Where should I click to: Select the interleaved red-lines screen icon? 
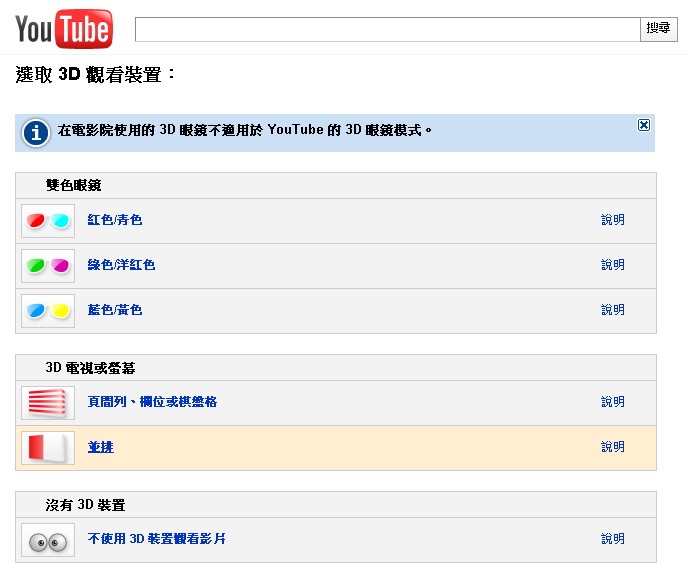48,403
